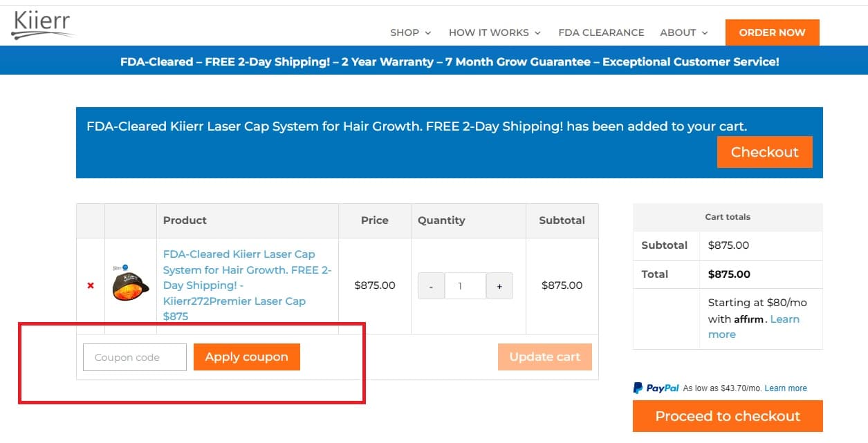
Task: Open the ORDER NOW menu item
Action: (x=772, y=32)
